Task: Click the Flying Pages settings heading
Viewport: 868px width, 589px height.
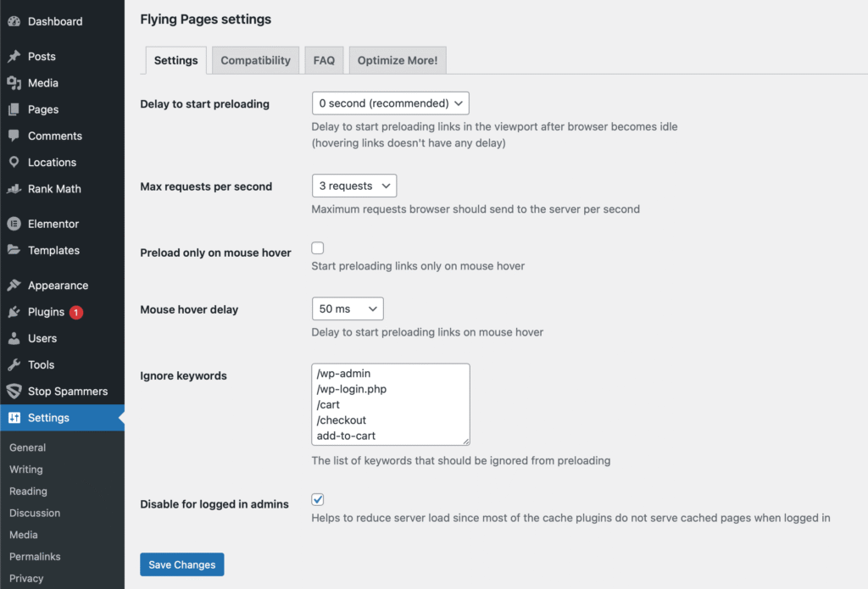Action: 205,19
